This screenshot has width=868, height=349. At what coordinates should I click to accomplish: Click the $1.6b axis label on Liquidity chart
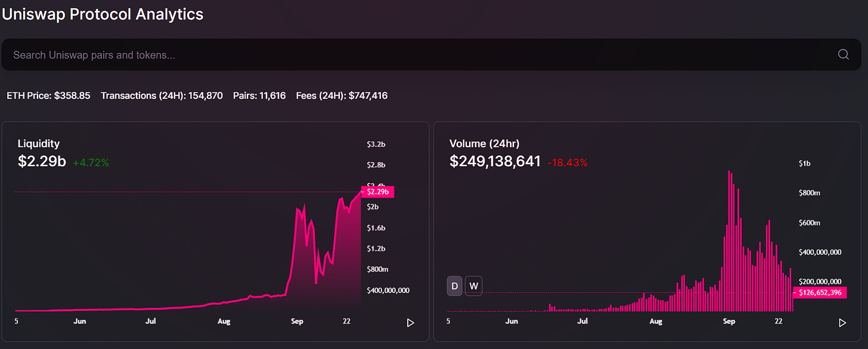(x=377, y=228)
